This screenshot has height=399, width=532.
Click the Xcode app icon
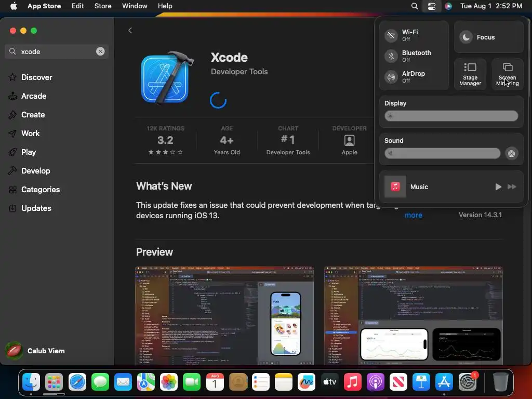(167, 78)
